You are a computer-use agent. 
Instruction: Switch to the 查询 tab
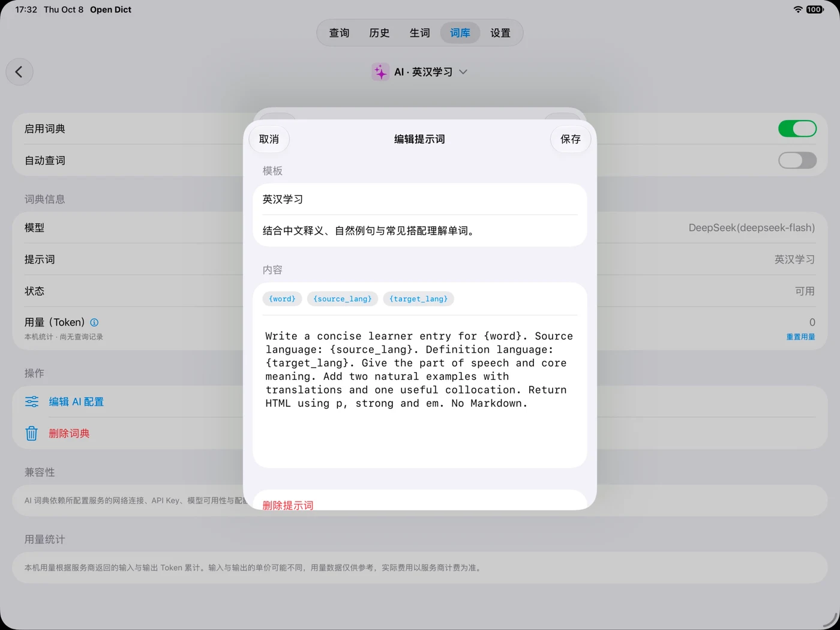339,33
